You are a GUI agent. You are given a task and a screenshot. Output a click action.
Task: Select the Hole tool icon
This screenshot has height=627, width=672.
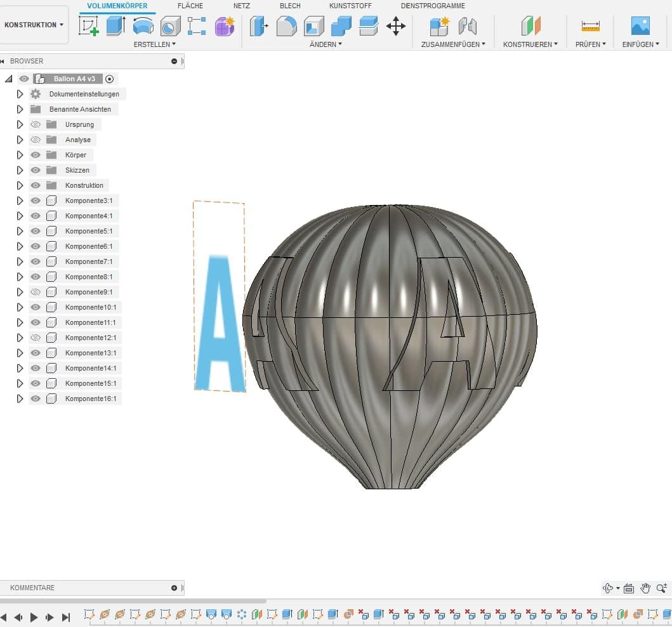point(170,26)
